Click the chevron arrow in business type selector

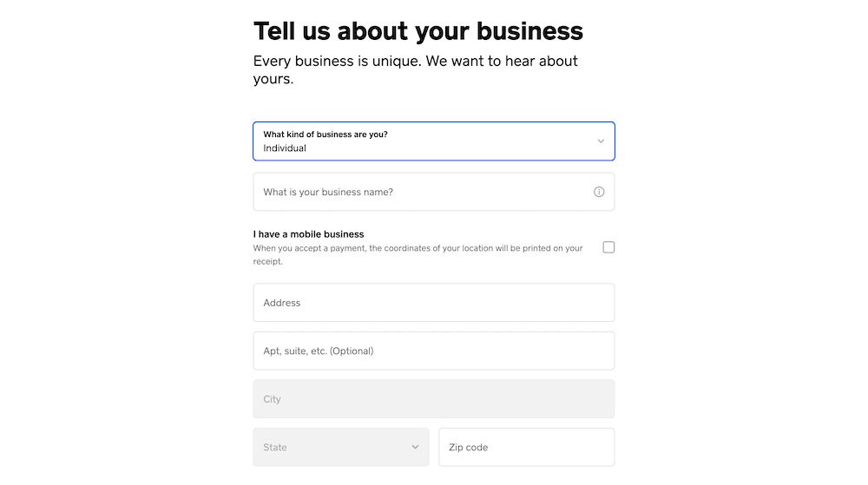[601, 141]
